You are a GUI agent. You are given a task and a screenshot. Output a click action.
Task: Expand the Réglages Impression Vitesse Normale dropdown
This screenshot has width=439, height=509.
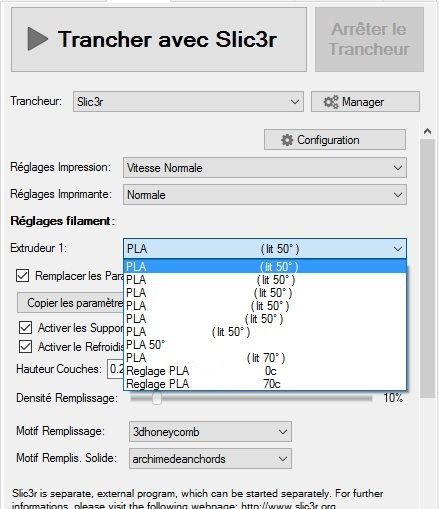[x=265, y=168]
